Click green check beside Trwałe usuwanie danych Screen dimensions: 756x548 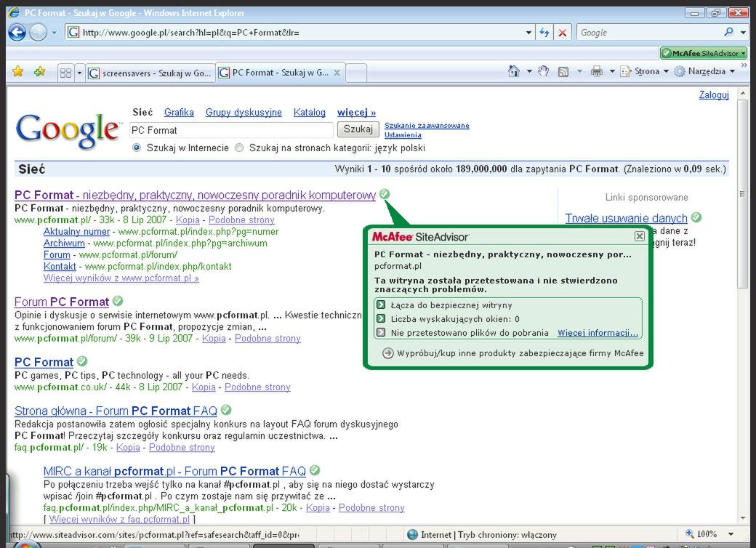point(696,217)
